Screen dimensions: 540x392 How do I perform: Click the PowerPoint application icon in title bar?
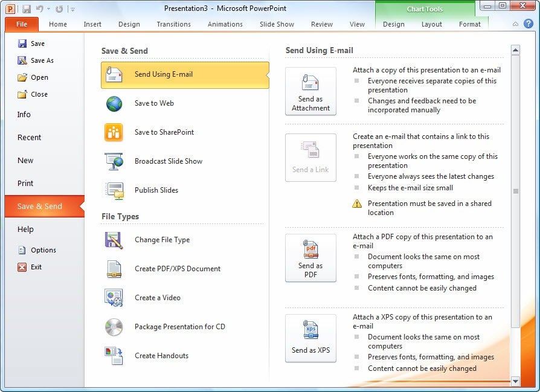click(x=10, y=8)
